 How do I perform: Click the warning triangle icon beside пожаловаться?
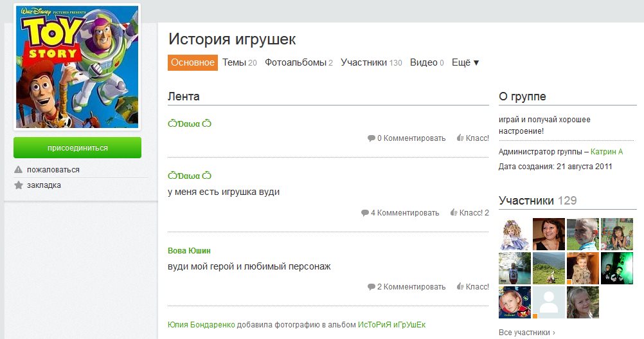19,169
